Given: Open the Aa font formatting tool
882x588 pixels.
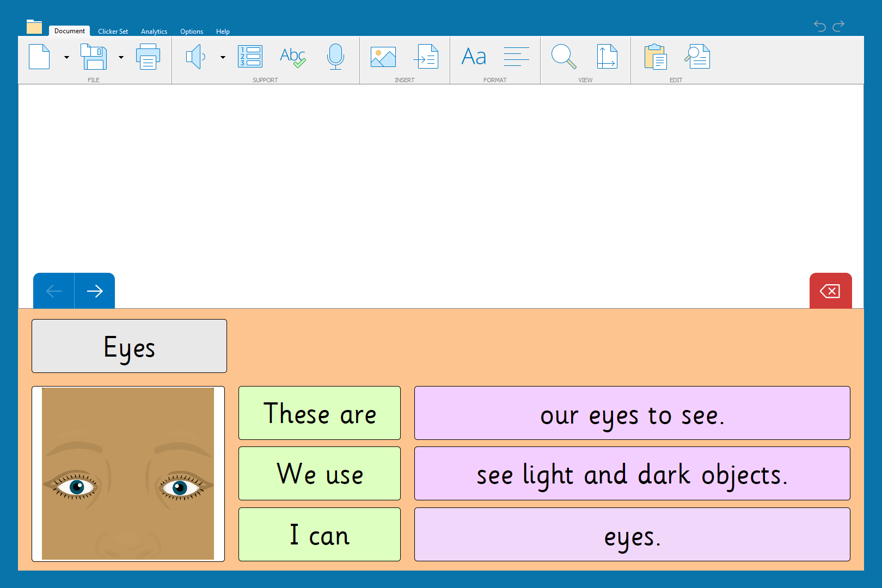Looking at the screenshot, I should pyautogui.click(x=474, y=57).
